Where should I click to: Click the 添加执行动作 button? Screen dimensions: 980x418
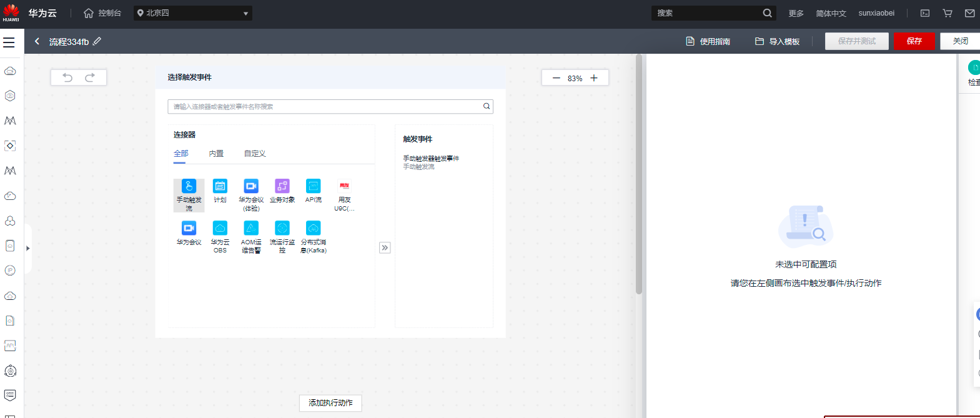coord(330,403)
